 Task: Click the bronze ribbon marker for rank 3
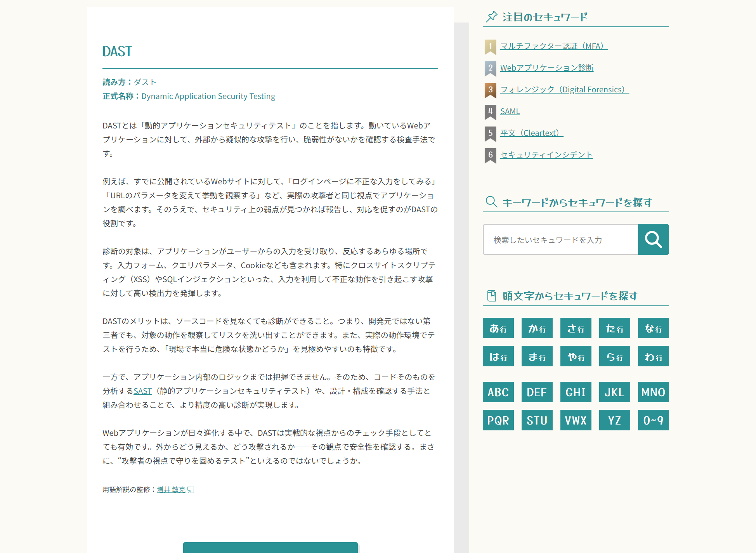pyautogui.click(x=490, y=90)
